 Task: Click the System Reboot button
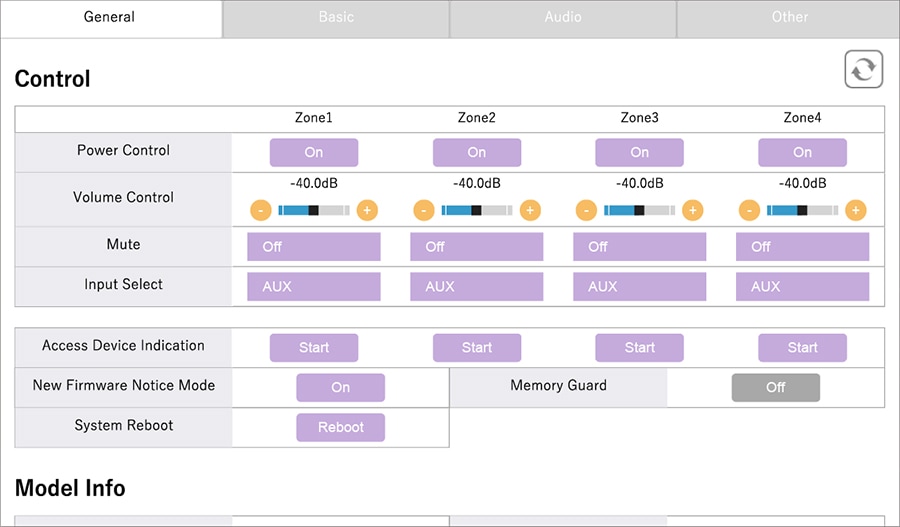340,427
